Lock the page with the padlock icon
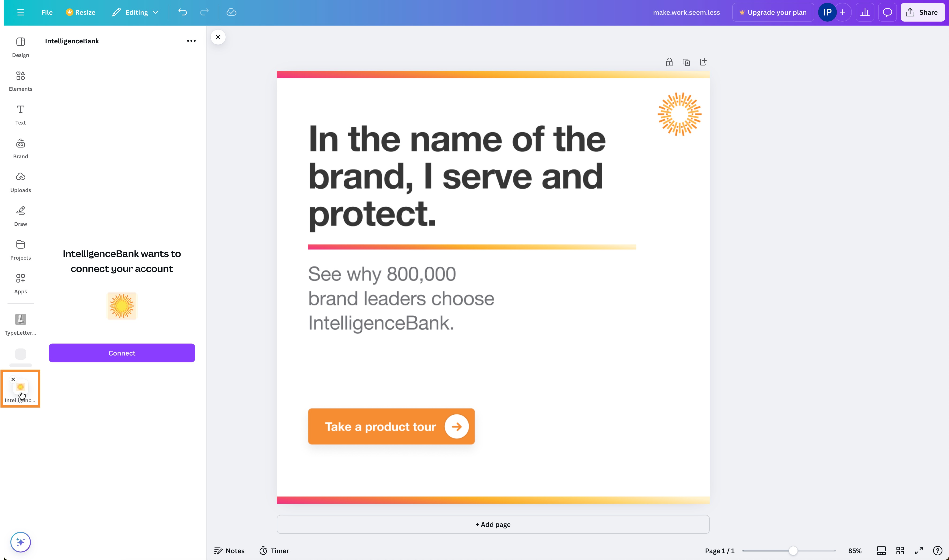 pyautogui.click(x=669, y=62)
